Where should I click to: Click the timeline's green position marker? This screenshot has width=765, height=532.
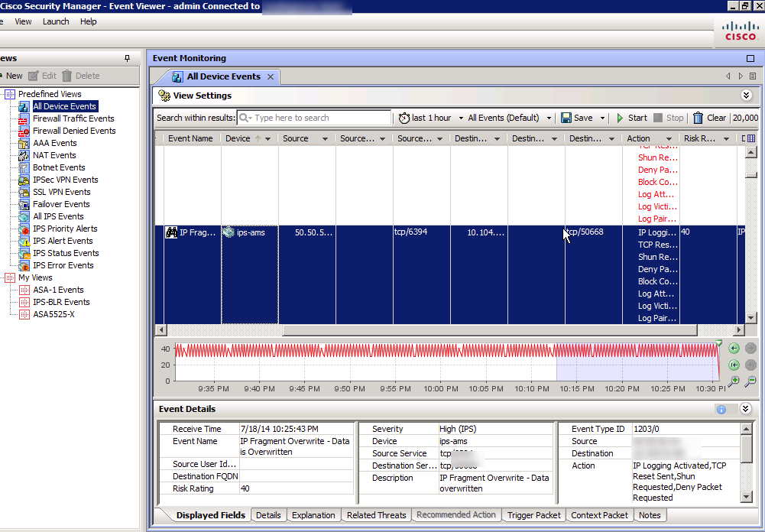718,343
